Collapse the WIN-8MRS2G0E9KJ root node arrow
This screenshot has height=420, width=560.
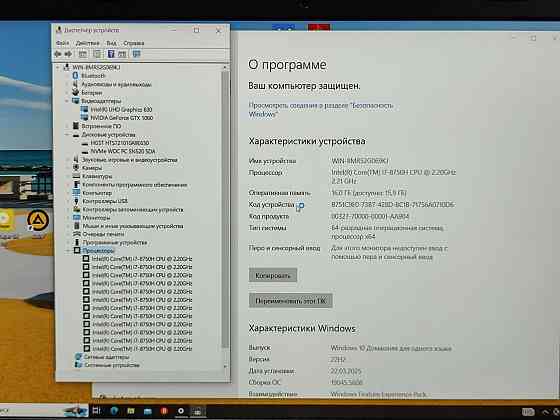58,67
